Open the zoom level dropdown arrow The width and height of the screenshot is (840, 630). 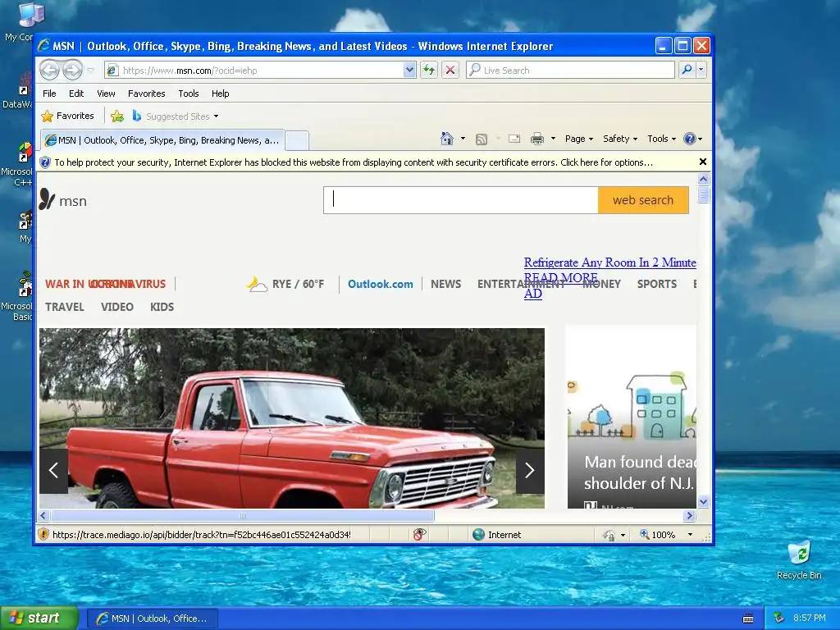[x=690, y=535]
